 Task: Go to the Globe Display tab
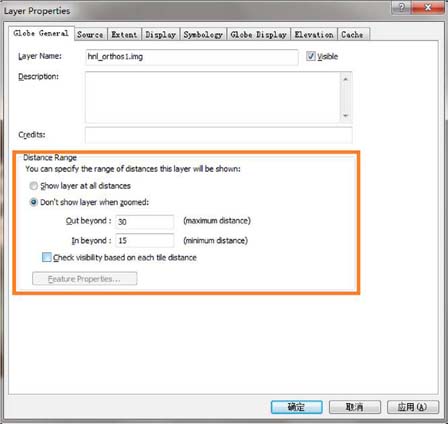pyautogui.click(x=259, y=34)
